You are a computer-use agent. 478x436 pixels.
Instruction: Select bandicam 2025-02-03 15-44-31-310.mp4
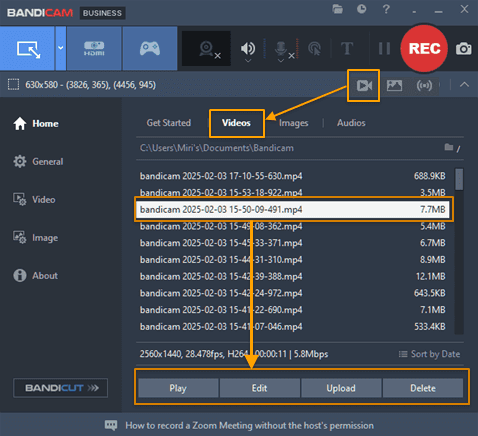[x=293, y=260]
